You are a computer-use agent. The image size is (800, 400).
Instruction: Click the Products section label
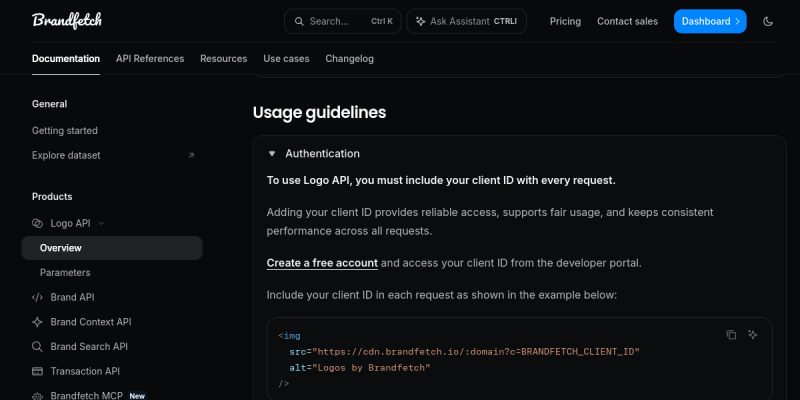52,196
